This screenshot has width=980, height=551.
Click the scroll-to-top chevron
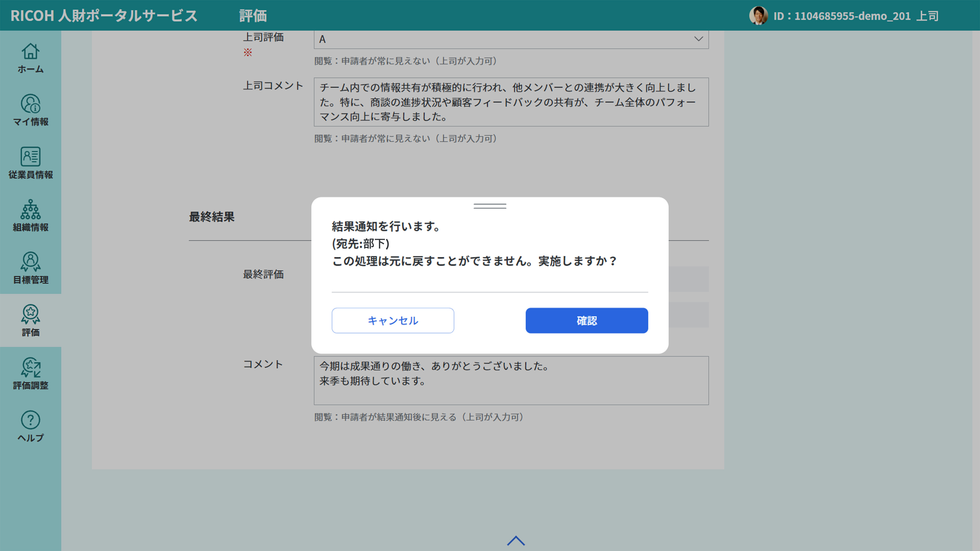[516, 540]
